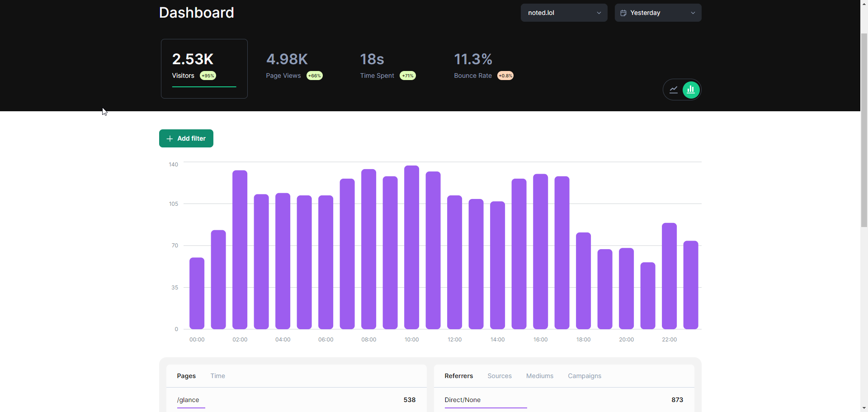The width and height of the screenshot is (868, 412).
Task: Click the +0.8% Bounce Rate badge
Action: (x=505, y=76)
